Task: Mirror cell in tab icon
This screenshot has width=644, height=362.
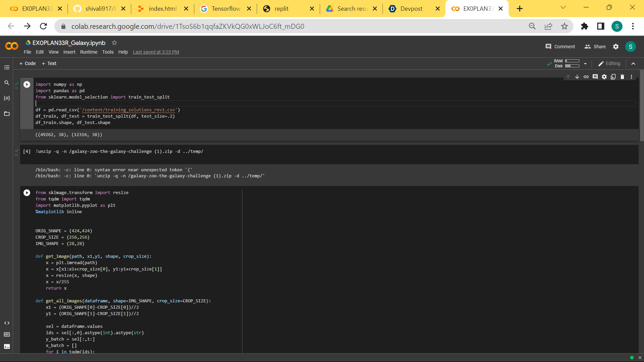Action: click(x=613, y=77)
